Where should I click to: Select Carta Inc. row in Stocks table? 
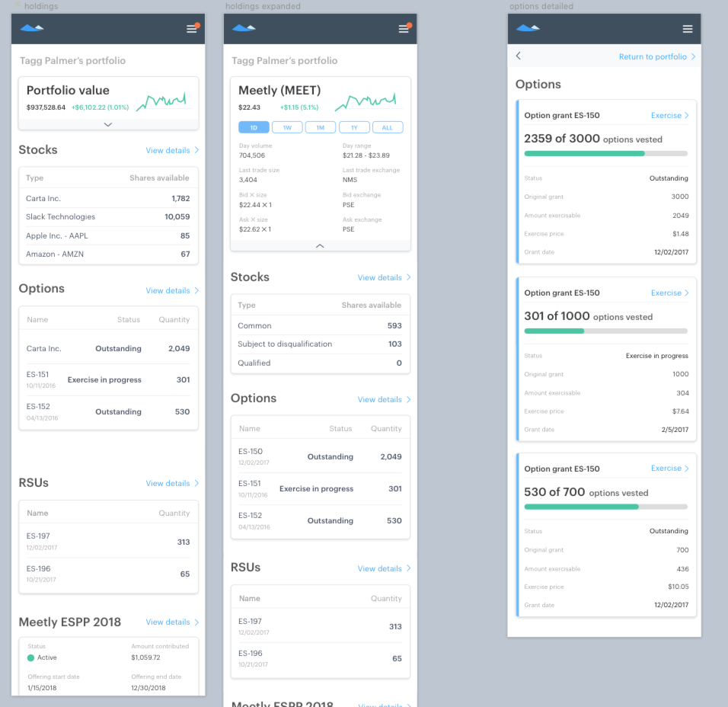(108, 198)
